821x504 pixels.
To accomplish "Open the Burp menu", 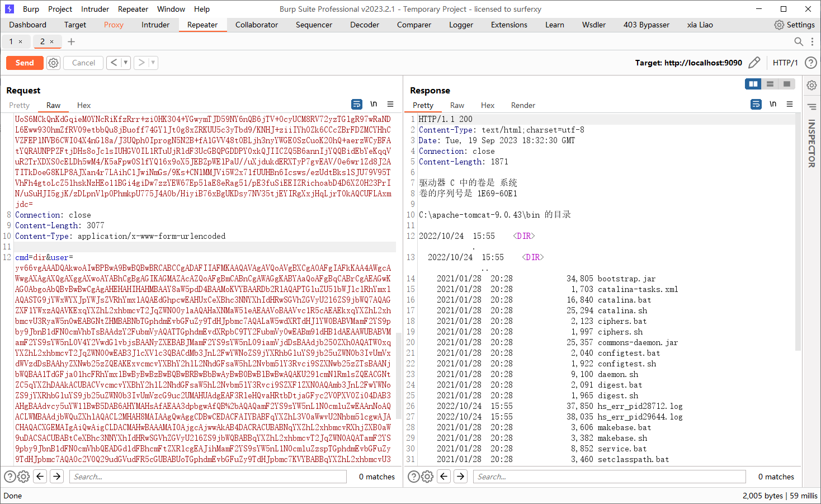I will tap(31, 9).
